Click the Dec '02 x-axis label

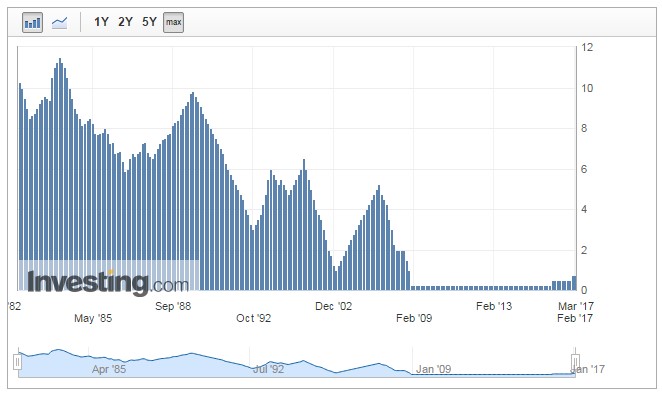pyautogui.click(x=334, y=306)
